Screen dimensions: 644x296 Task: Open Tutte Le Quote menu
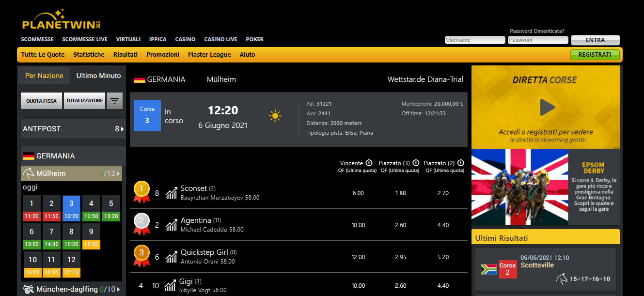(x=43, y=55)
